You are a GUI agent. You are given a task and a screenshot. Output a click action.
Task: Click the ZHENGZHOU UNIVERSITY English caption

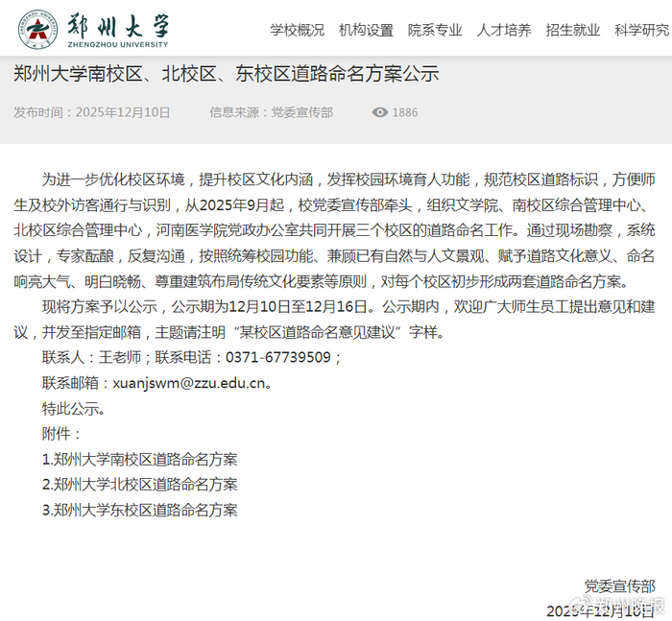118,44
